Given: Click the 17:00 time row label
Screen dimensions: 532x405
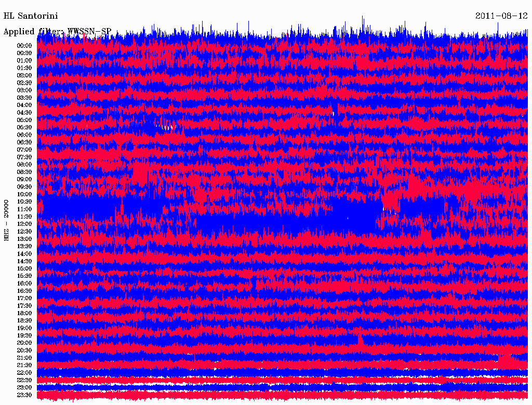Looking at the screenshot, I should point(24,299).
